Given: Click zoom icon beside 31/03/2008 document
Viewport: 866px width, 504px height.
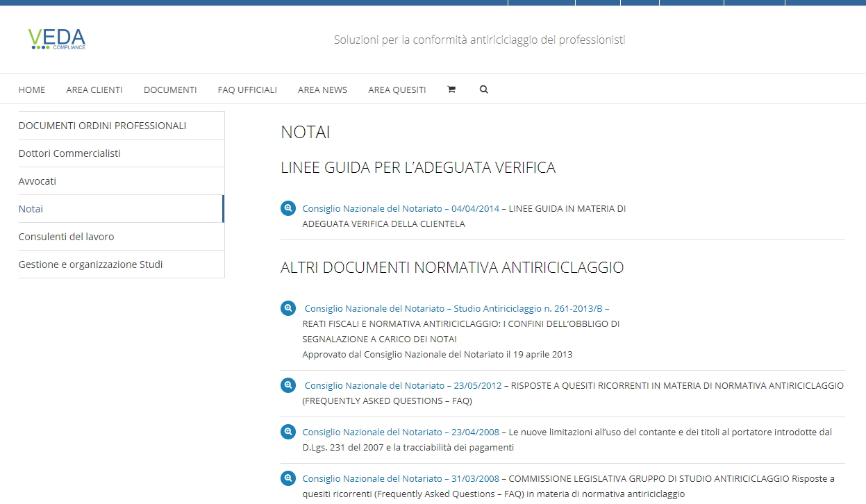Looking at the screenshot, I should coord(288,478).
